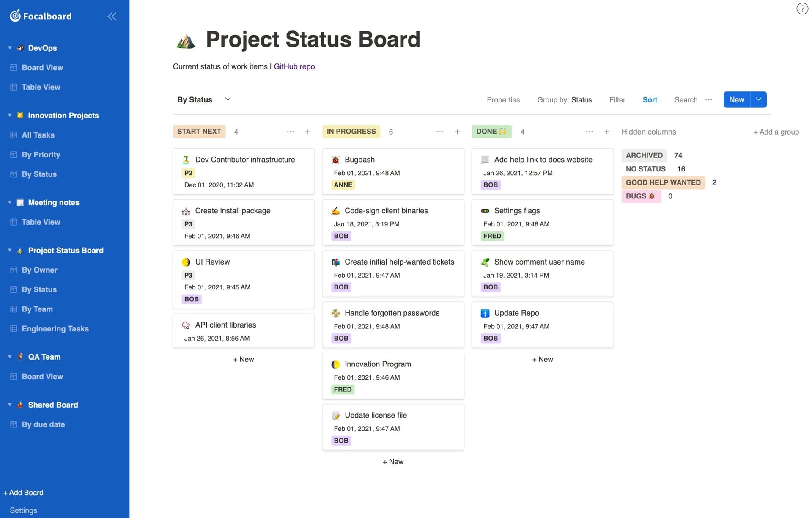The width and height of the screenshot is (812, 518).
Task: Toggle visibility of ARCHIVED hidden column
Action: (x=644, y=155)
